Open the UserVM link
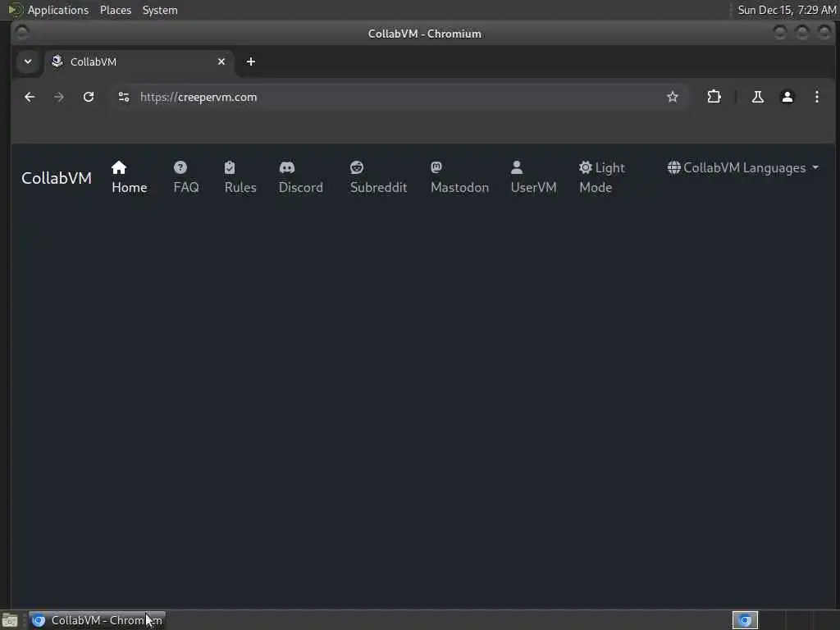The height and width of the screenshot is (630, 840). pyautogui.click(x=533, y=177)
